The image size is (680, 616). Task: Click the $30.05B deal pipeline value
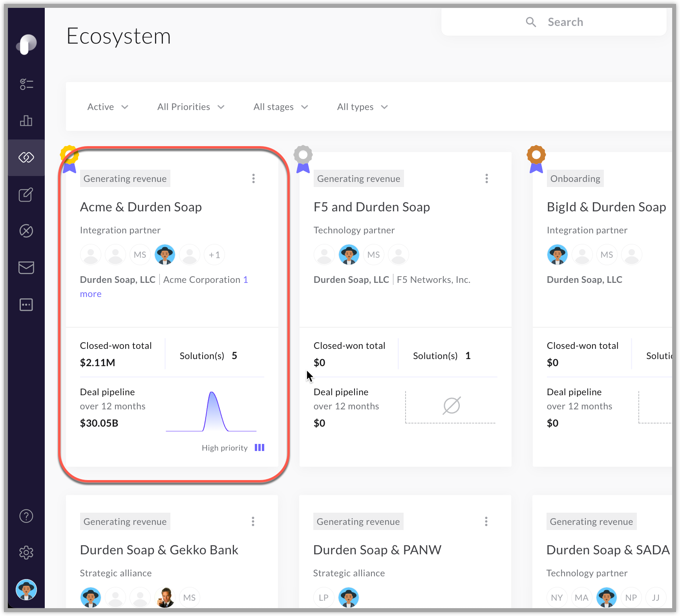click(x=99, y=423)
